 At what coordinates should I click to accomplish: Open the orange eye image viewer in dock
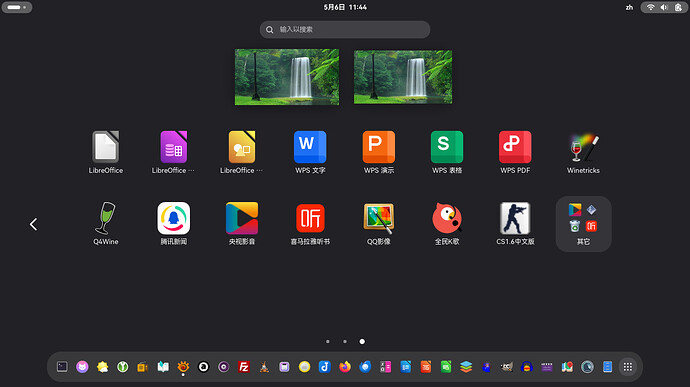(183, 366)
